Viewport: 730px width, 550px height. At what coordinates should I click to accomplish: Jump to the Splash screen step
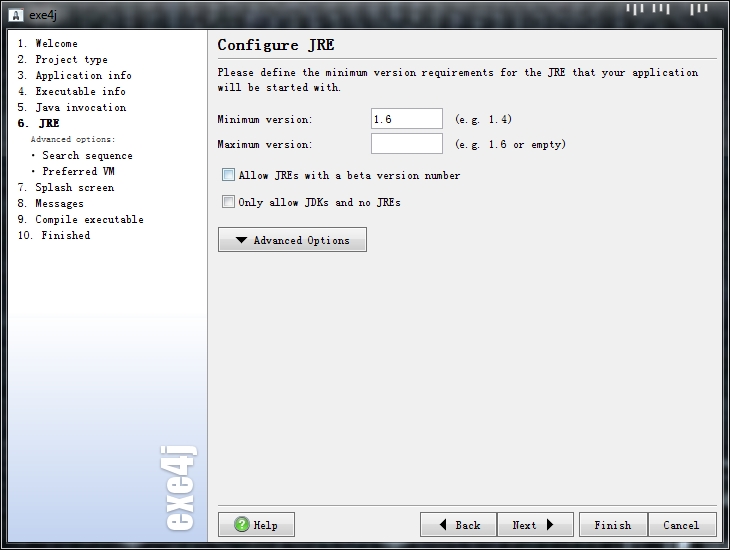point(66,187)
